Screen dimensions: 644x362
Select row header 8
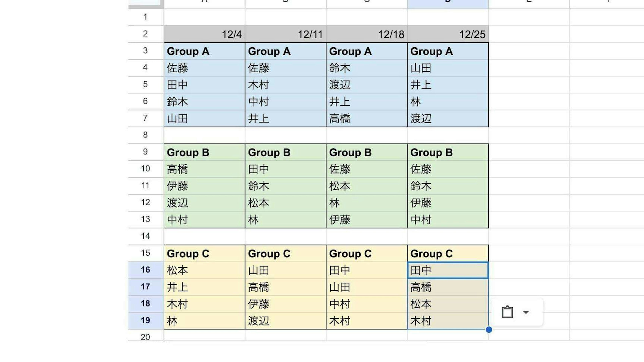click(x=146, y=135)
